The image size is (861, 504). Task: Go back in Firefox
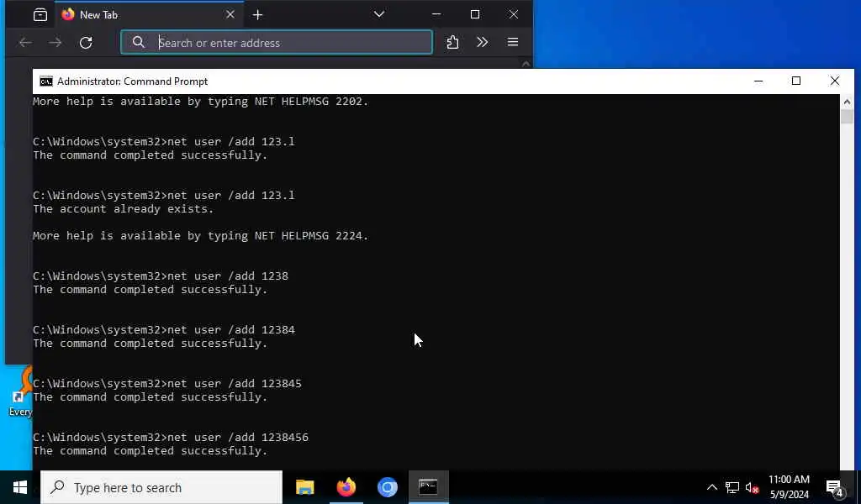tap(25, 43)
